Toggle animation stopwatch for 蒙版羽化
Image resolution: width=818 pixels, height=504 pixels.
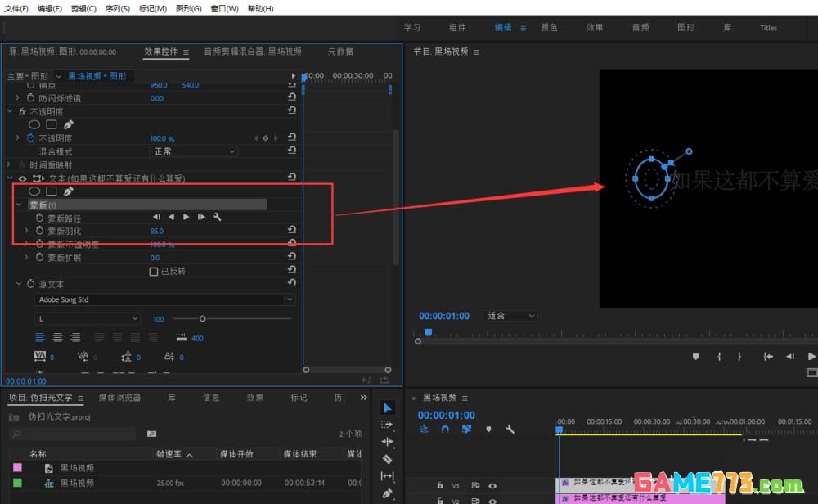(x=39, y=231)
